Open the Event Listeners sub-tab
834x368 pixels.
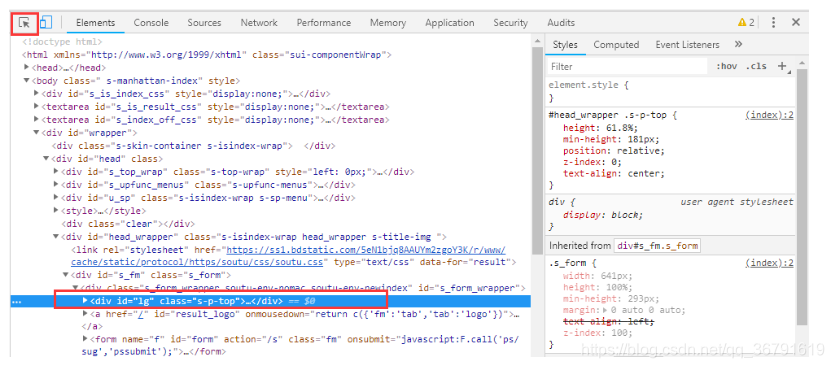coord(687,45)
